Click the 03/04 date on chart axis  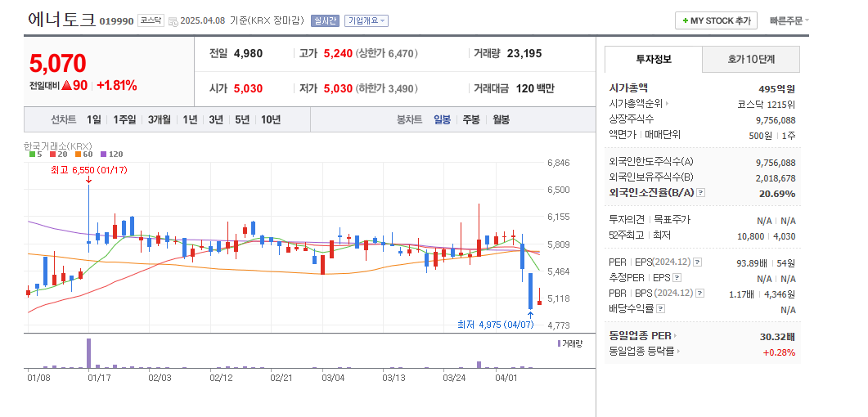tap(333, 378)
